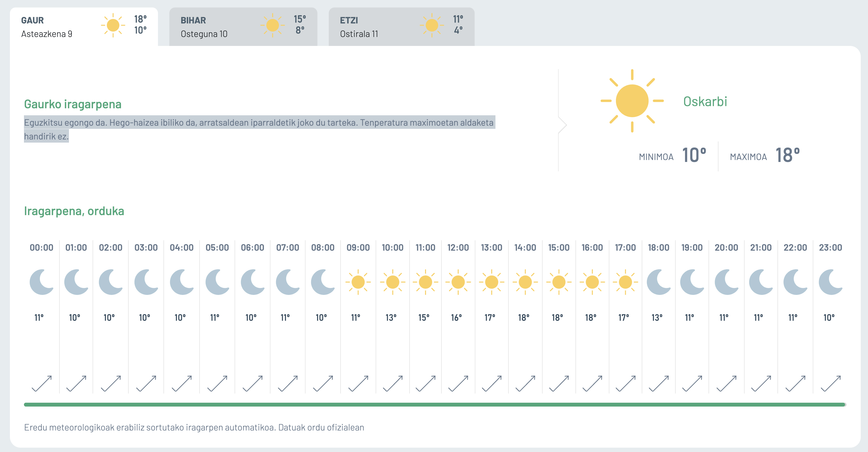Image resolution: width=868 pixels, height=452 pixels.
Task: Click the 13° temperature at 18:00
Action: (657, 318)
